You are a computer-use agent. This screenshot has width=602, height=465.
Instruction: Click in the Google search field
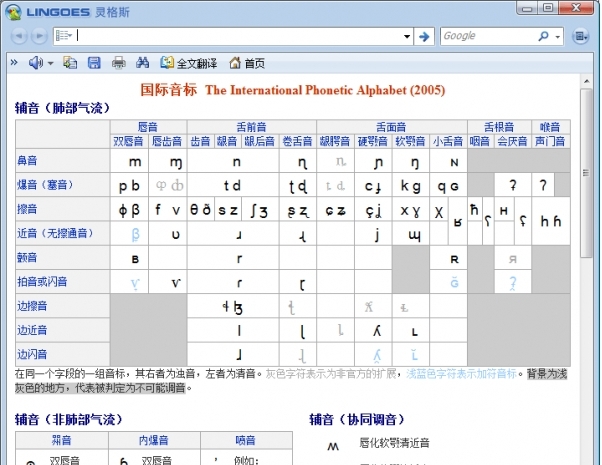click(485, 36)
